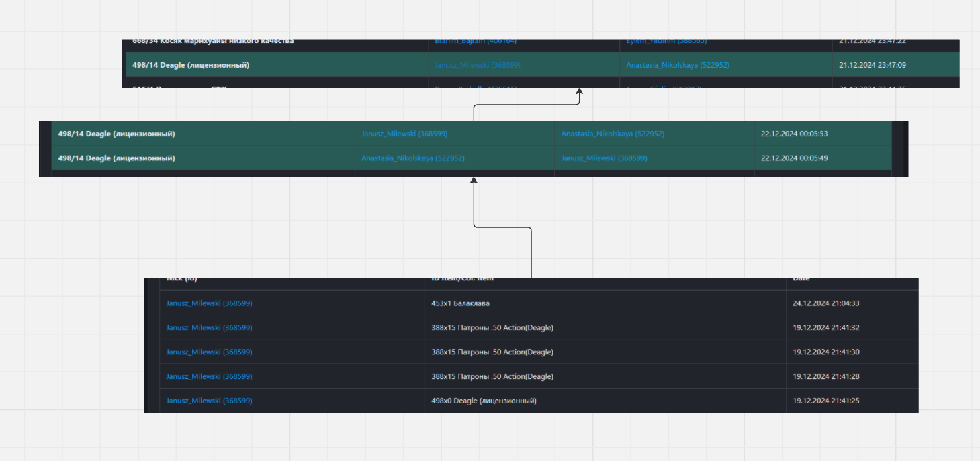
Task: Open Anastasia_Nikolskaya link in the 23:47:09 row
Action: pyautogui.click(x=677, y=65)
